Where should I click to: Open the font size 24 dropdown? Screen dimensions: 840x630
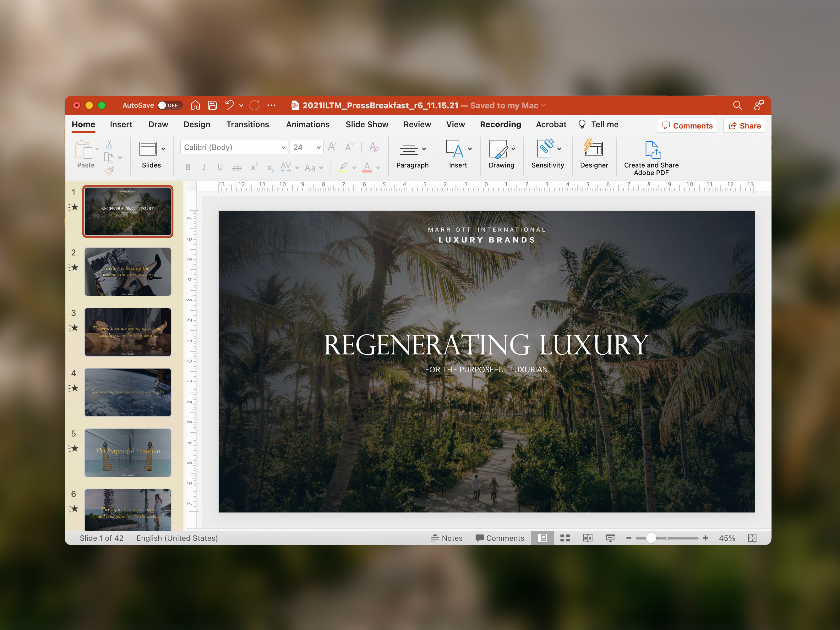click(x=318, y=147)
